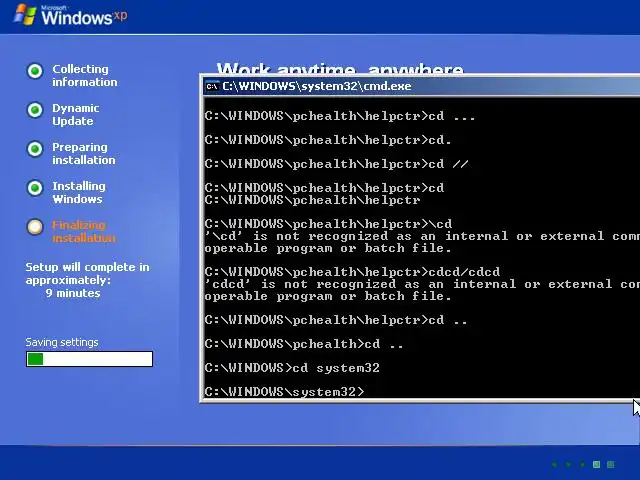This screenshot has height=480, width=640.
Task: Click the 9 minutes remaining text
Action: [73, 293]
